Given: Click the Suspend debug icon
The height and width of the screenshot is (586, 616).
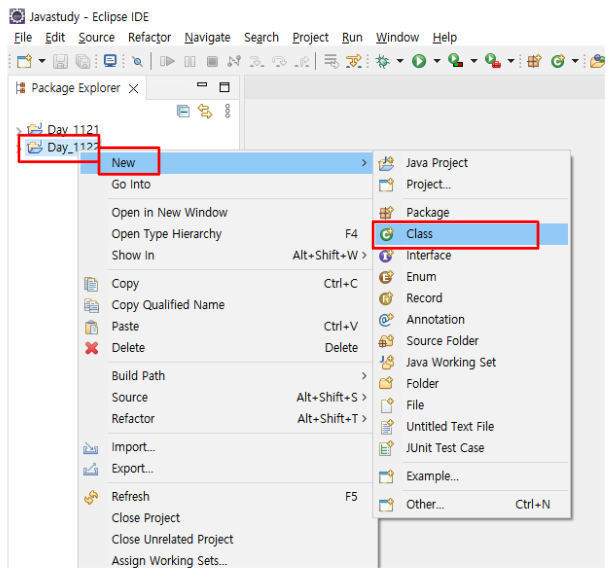Looking at the screenshot, I should 190,61.
